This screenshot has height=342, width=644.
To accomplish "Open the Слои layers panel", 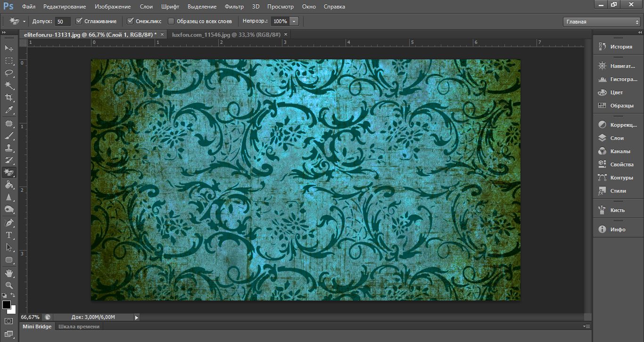I will [x=618, y=138].
